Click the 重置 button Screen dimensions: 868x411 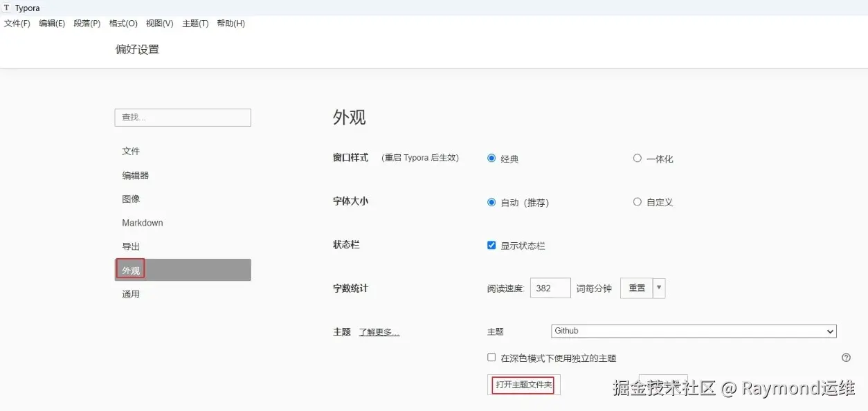point(637,289)
